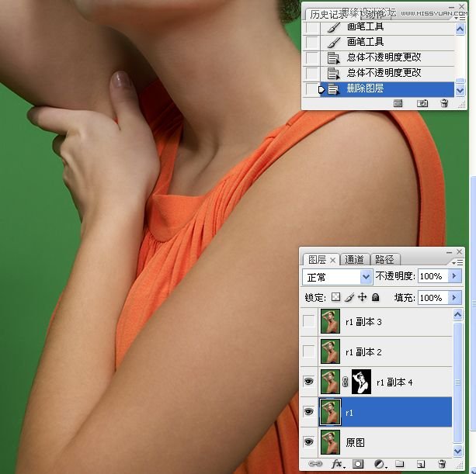Screen dimensions: 476x474
Task: Create new document from current state
Action: (398, 103)
